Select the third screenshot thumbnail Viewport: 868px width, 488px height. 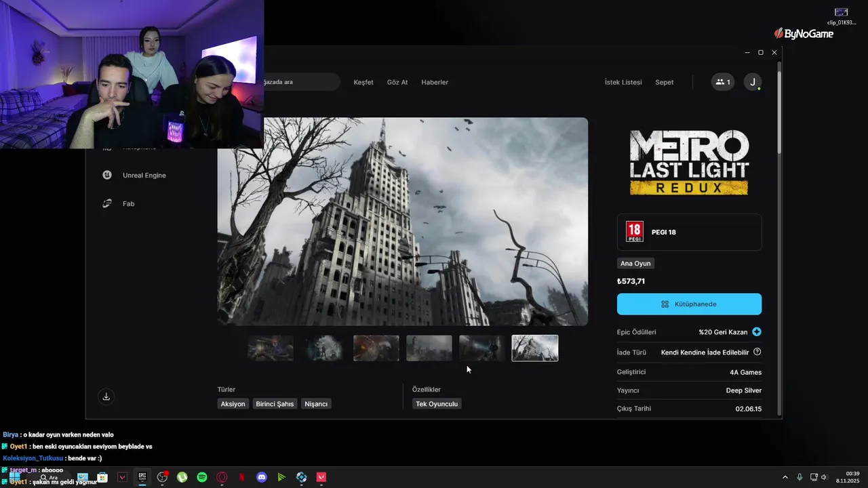pos(376,348)
